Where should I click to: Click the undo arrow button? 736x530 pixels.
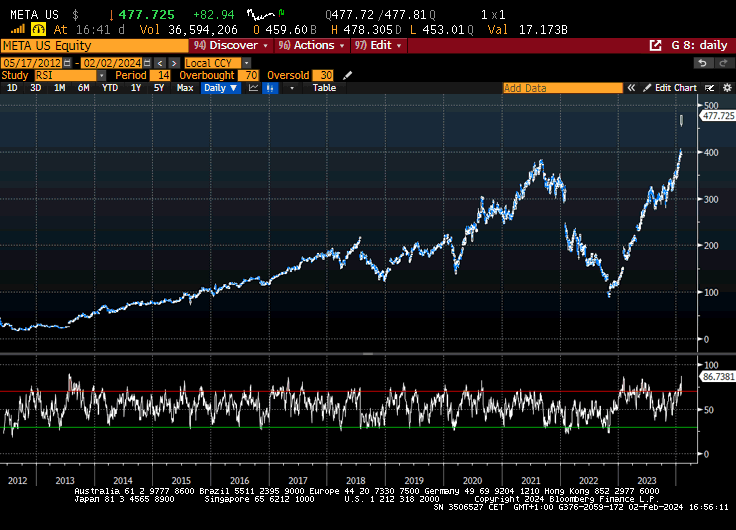[x=703, y=63]
